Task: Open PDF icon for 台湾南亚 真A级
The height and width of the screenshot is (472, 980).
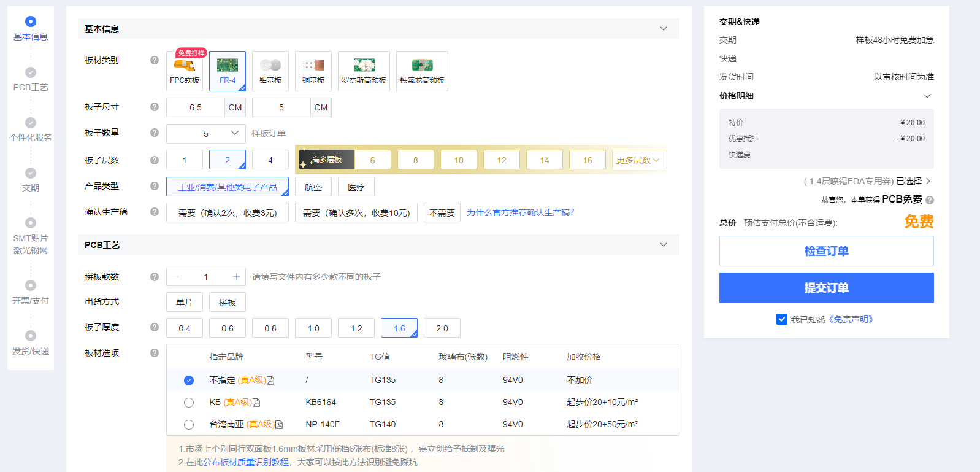Action: (x=279, y=425)
